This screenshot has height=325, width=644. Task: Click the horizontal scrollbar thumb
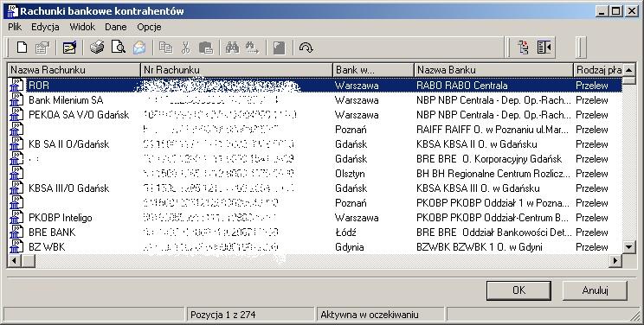tap(29, 260)
